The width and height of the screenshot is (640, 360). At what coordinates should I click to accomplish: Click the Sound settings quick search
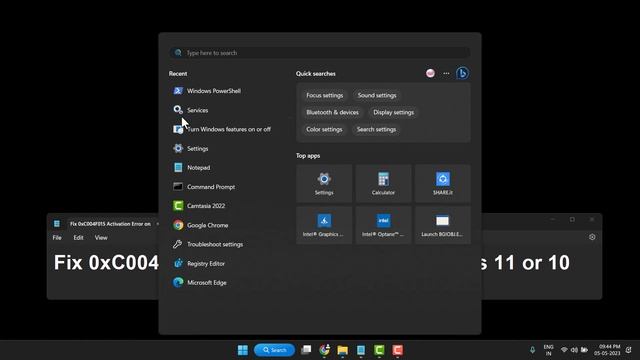click(377, 96)
